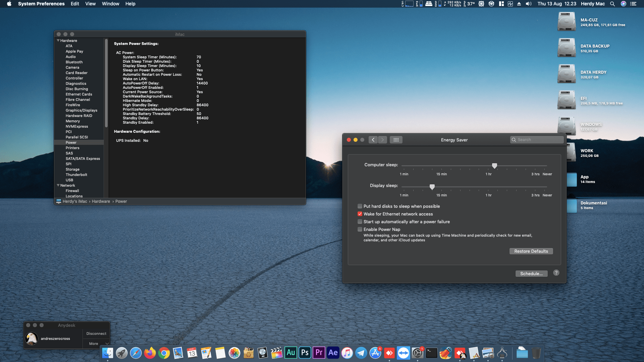Click Hardware in the iMac path bar
The height and width of the screenshot is (362, 644).
[x=101, y=201]
